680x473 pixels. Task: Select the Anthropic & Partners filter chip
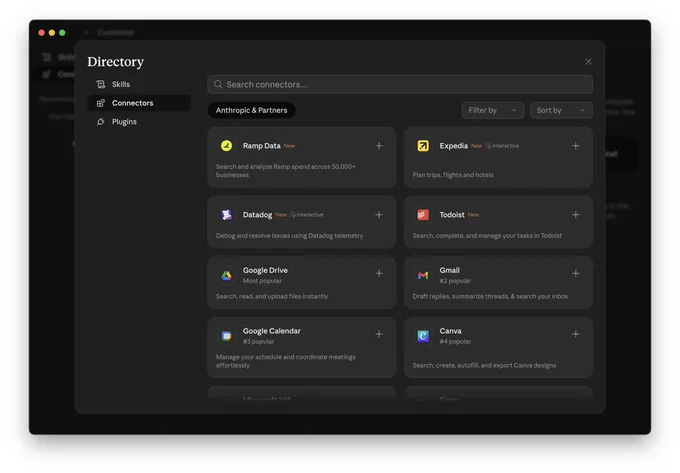tap(252, 110)
